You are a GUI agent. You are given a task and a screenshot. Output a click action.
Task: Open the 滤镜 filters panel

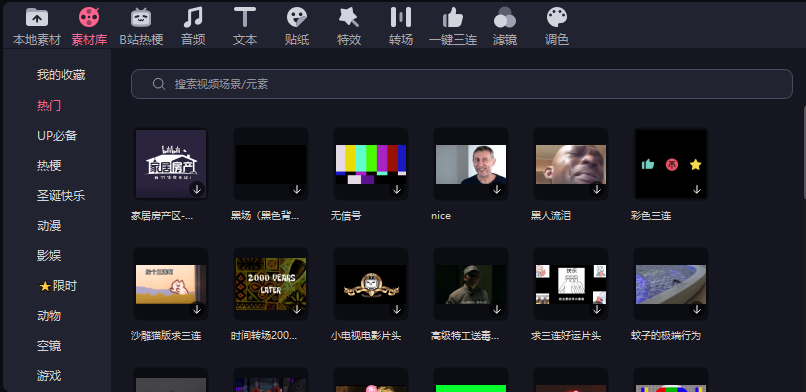[505, 27]
